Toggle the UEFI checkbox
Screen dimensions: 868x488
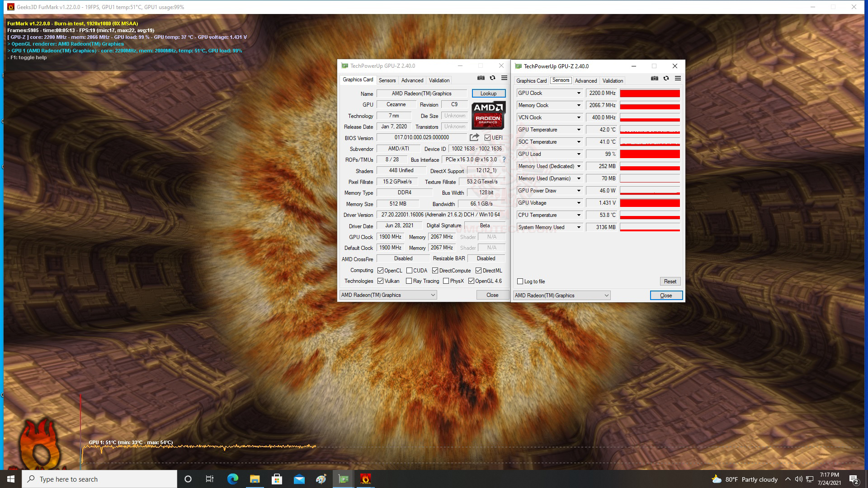point(487,138)
